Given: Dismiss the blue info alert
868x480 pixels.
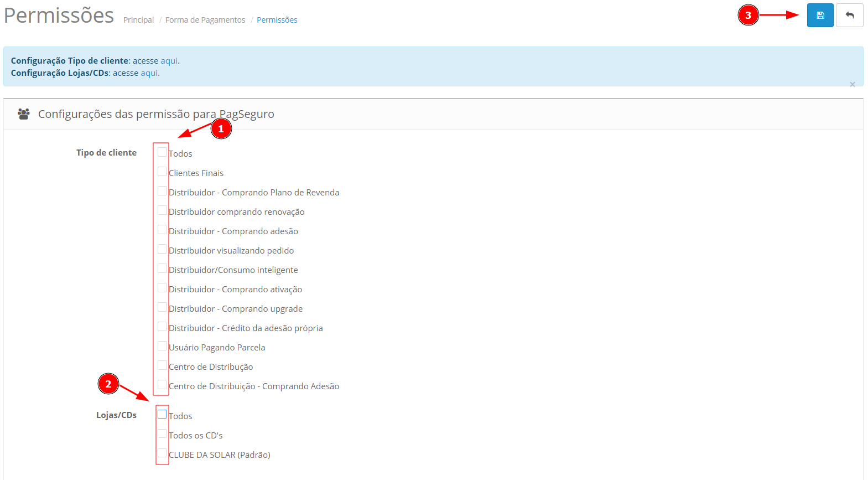Looking at the screenshot, I should point(852,84).
